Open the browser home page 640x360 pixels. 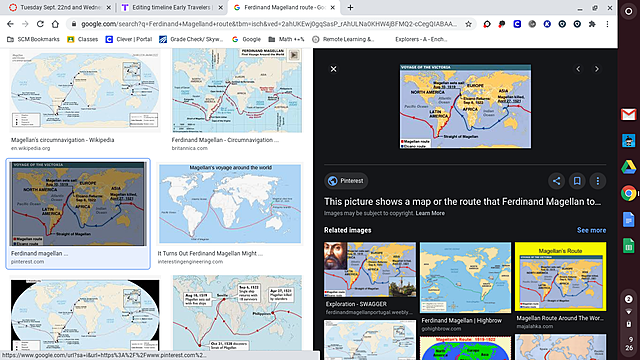(x=55, y=24)
